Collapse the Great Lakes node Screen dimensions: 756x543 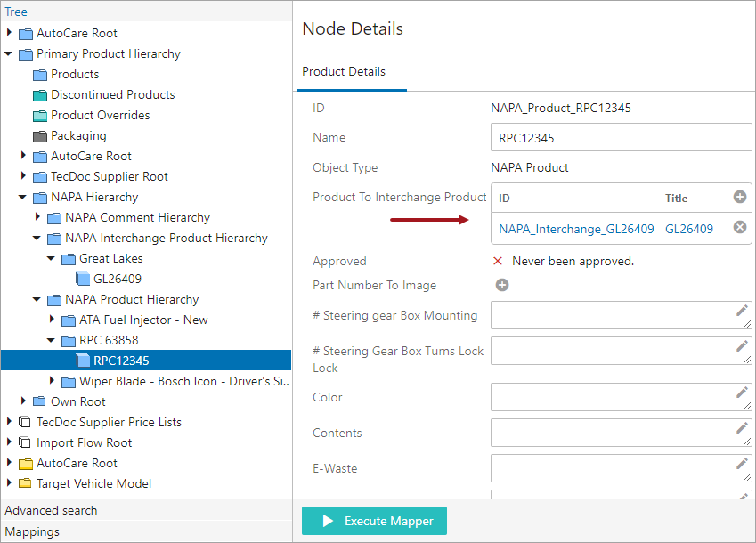[51, 258]
